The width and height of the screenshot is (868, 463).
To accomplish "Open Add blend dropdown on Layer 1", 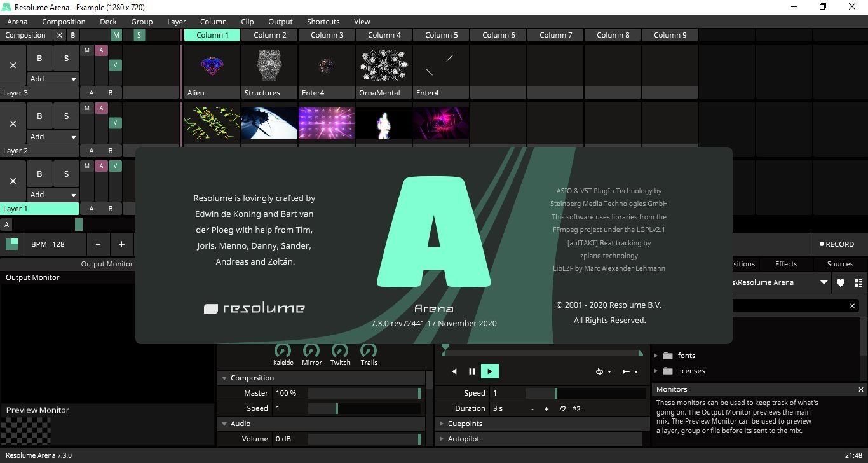I will coord(53,195).
